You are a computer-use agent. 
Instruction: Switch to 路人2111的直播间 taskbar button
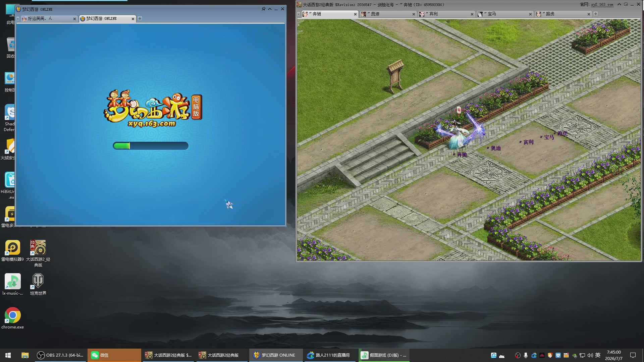point(329,355)
